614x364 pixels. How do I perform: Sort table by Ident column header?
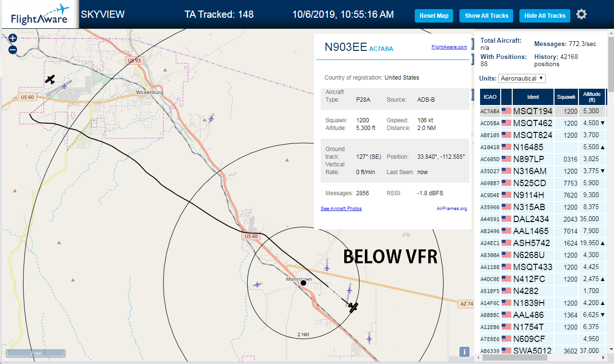[x=533, y=97]
